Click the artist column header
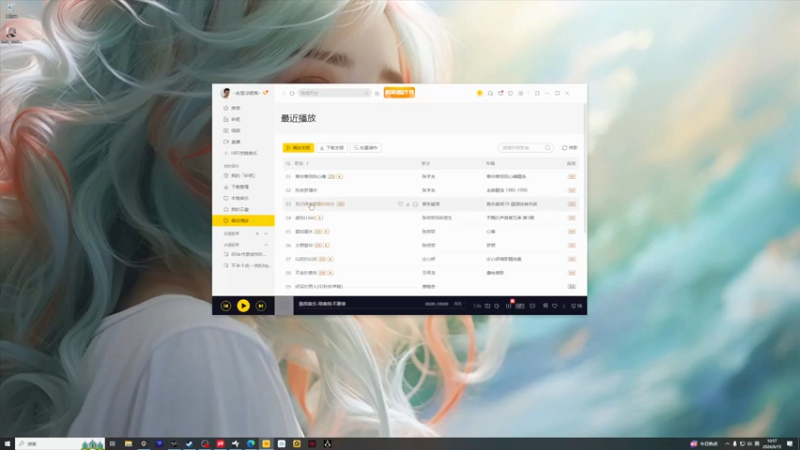The height and width of the screenshot is (450, 800). click(426, 163)
